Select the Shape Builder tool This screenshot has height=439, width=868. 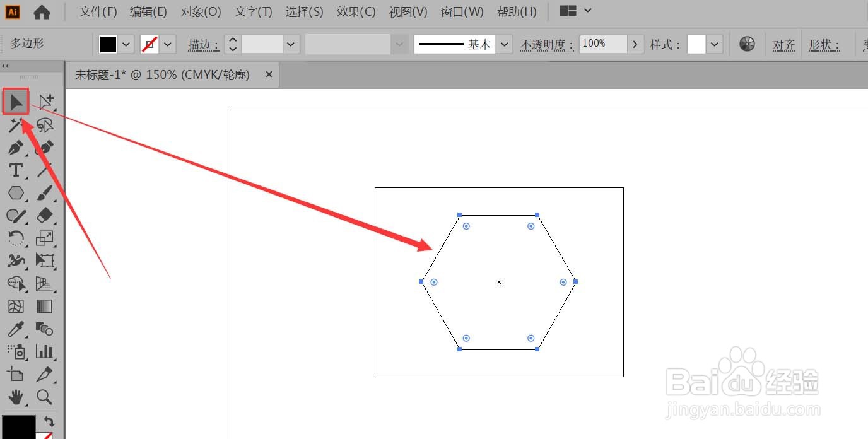(x=16, y=284)
